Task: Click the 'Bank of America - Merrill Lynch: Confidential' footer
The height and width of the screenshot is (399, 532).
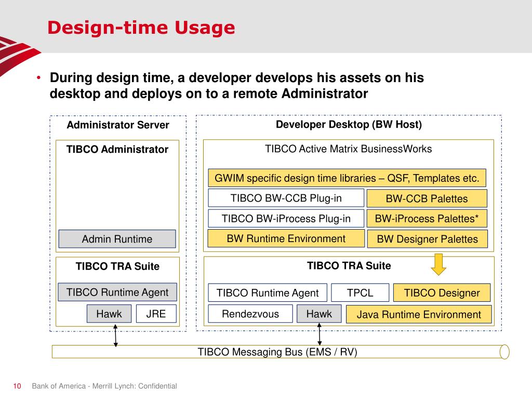Action: click(x=104, y=386)
